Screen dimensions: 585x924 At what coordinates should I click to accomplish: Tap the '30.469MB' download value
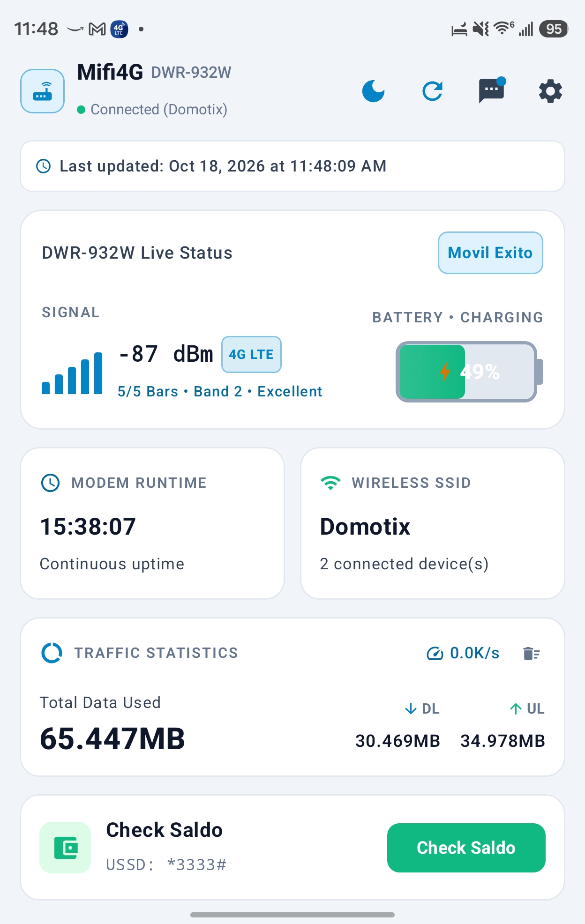(x=397, y=741)
